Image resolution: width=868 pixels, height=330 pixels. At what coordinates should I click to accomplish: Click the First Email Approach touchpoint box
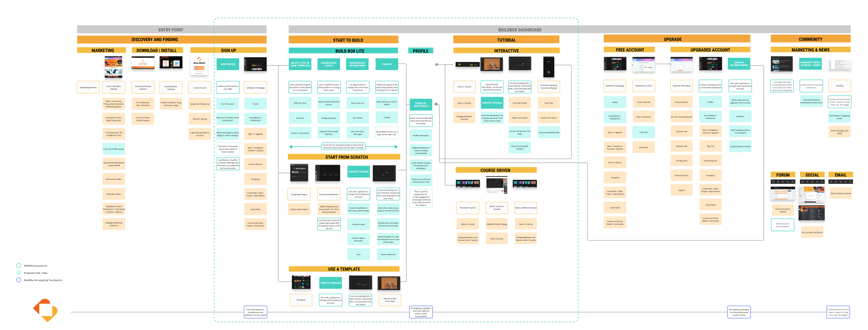pyautogui.click(x=255, y=312)
